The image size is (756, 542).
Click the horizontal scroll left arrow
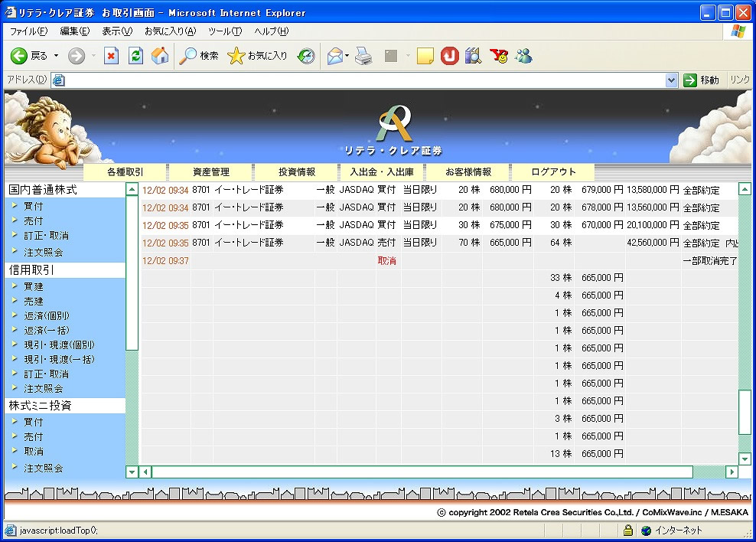(145, 472)
